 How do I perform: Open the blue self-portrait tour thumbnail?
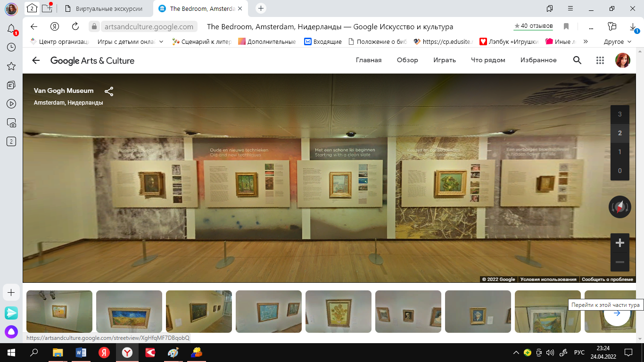pos(478,312)
